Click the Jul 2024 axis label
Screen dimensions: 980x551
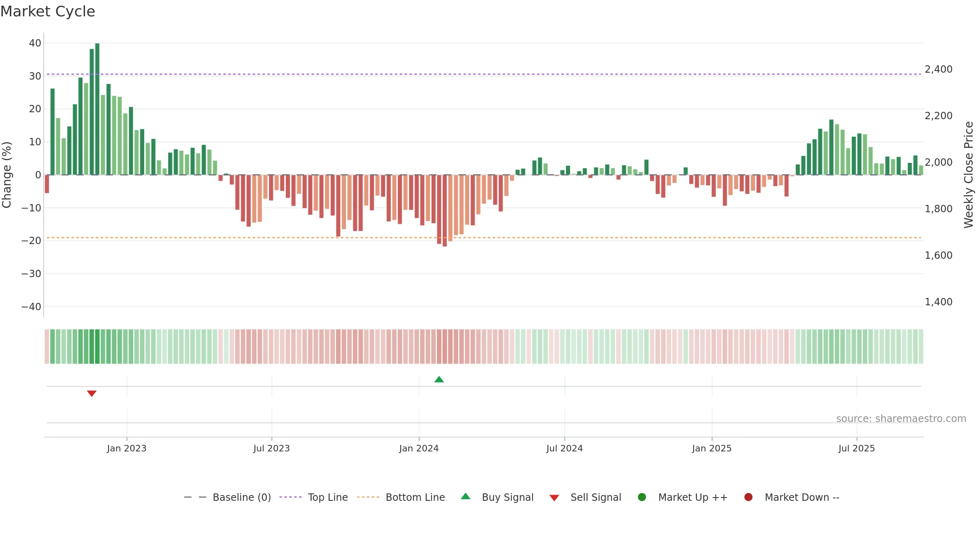coord(565,448)
